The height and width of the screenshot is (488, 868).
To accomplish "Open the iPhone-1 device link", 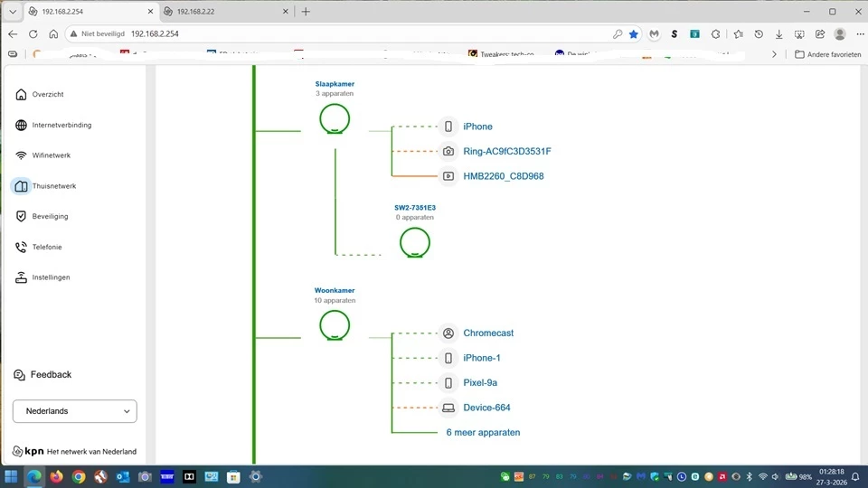I will point(482,358).
